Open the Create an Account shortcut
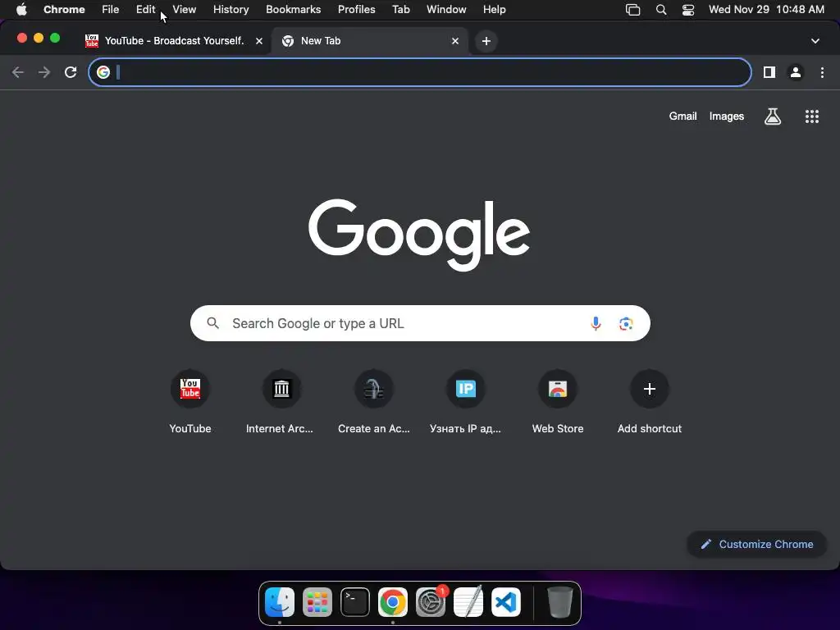Screen dimensions: 840x630 click(374, 402)
